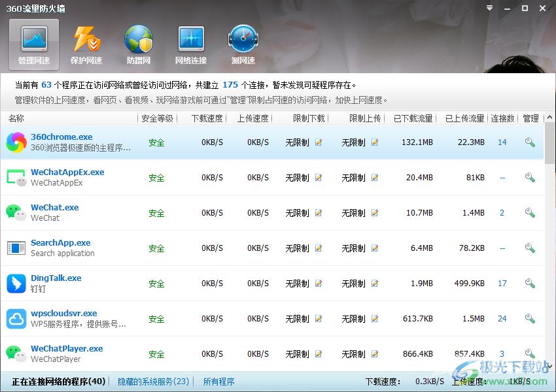Image resolution: width=556 pixels, height=392 pixels.
Task: Open the 防蹭网 tab
Action: pyautogui.click(x=139, y=44)
